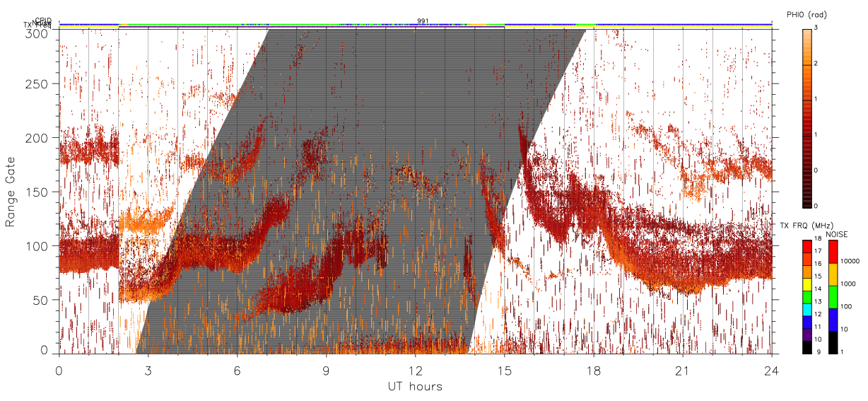Select the red 17–18 MHz TX FRQ swatch

(807, 247)
